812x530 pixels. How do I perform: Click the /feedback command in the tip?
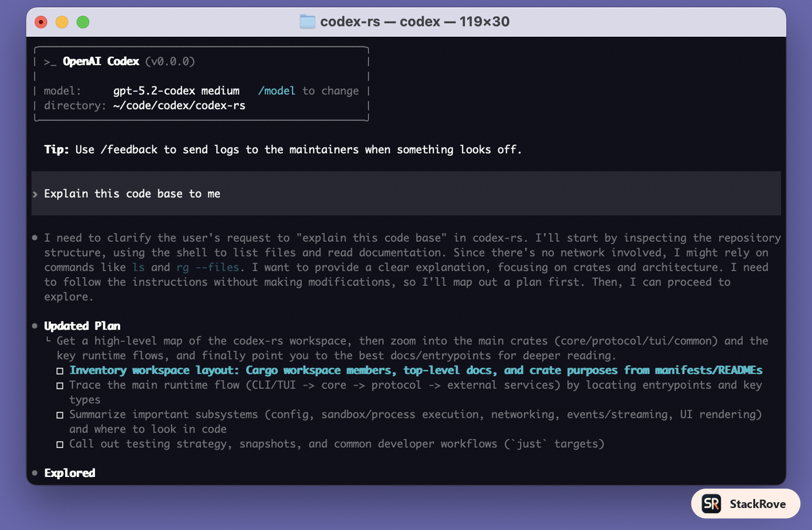130,149
